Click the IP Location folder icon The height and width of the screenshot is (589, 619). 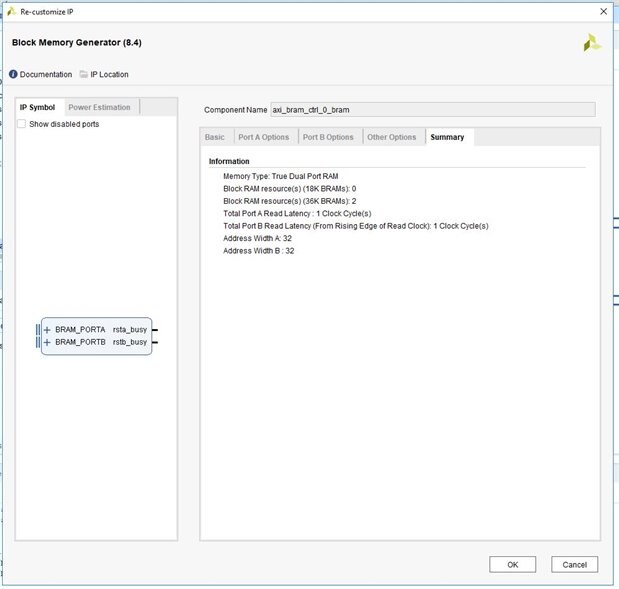click(84, 74)
